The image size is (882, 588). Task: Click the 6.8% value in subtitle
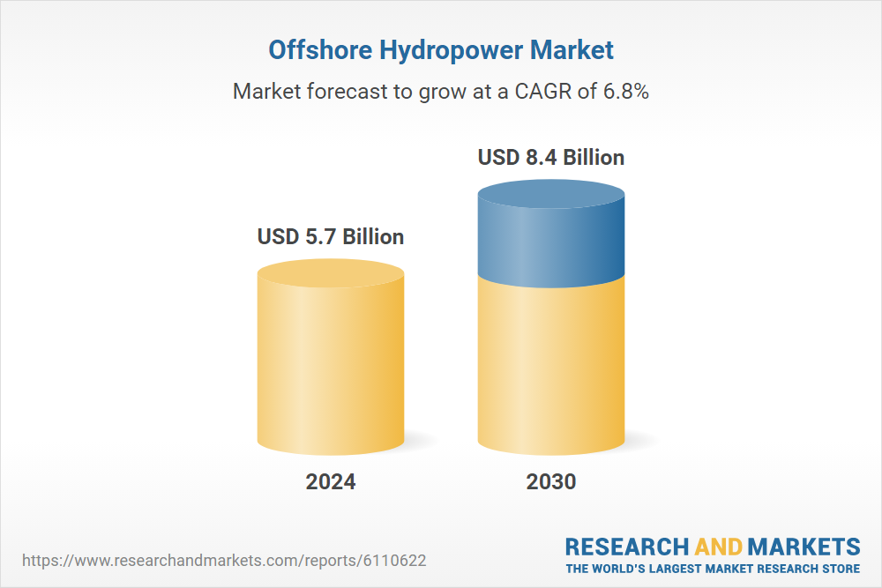point(625,91)
